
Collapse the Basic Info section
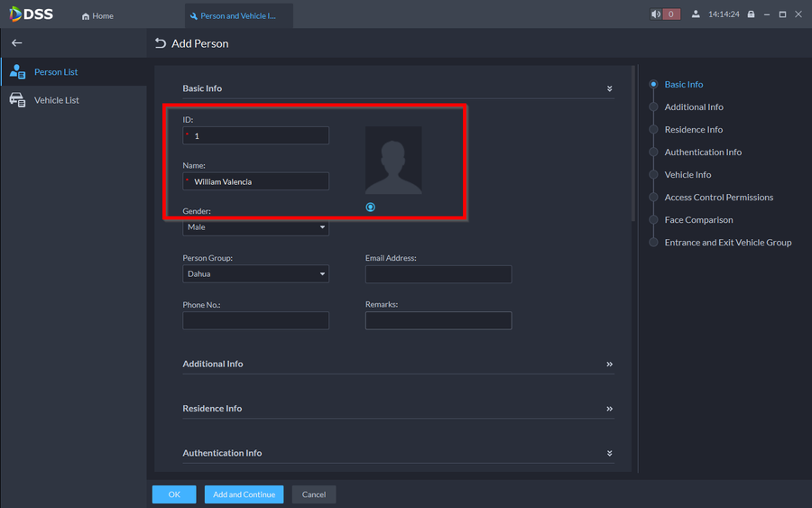610,88
